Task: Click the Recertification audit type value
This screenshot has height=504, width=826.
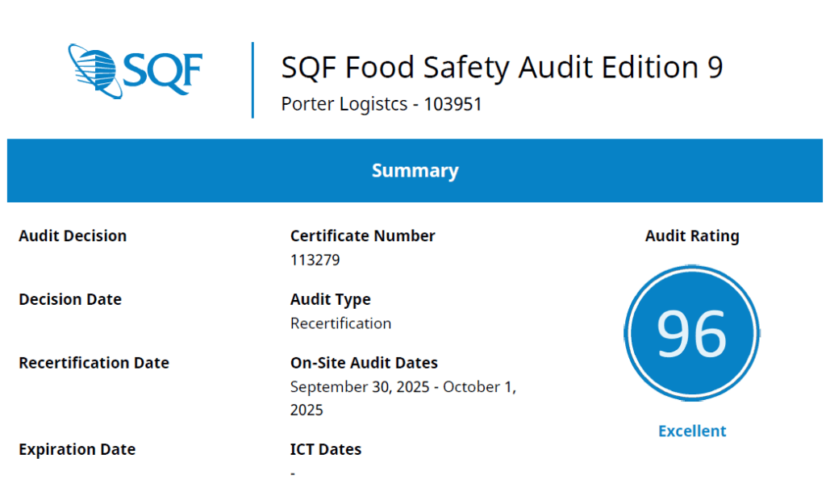Action: pyautogui.click(x=340, y=323)
